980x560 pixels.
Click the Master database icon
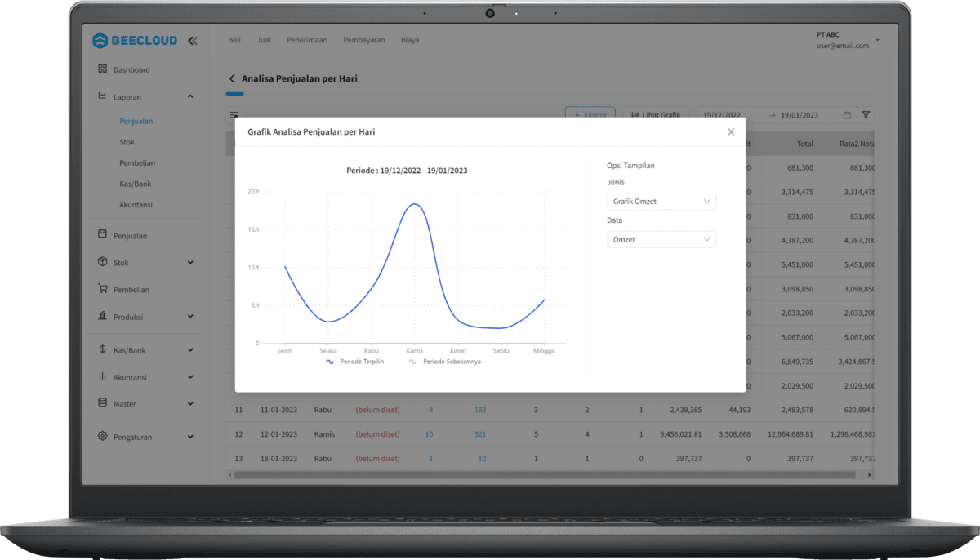102,403
